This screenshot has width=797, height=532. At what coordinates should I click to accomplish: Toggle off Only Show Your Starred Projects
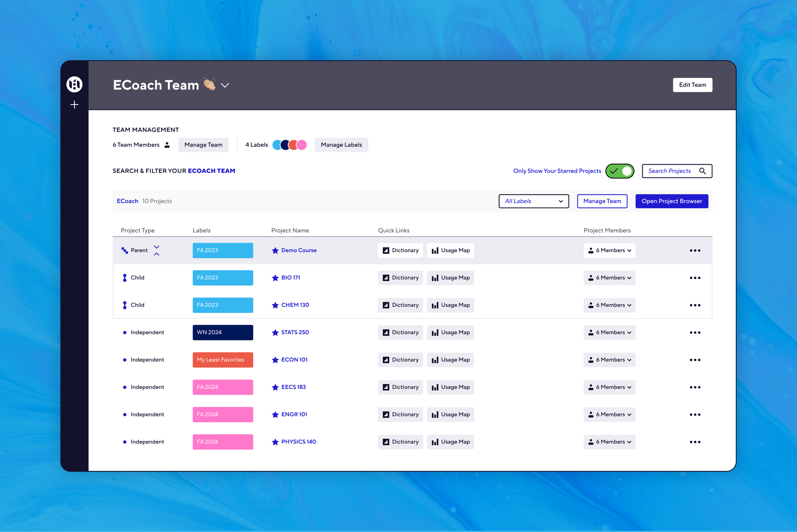pyautogui.click(x=619, y=171)
